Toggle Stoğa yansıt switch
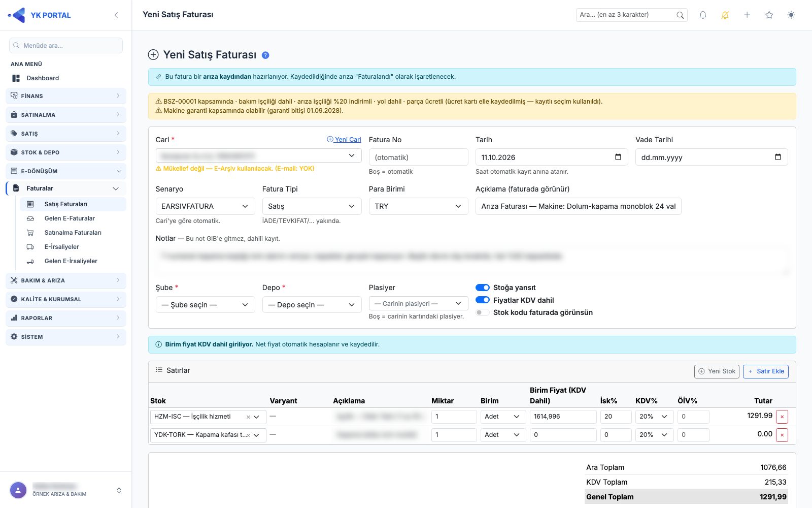The width and height of the screenshot is (812, 508). pos(483,288)
